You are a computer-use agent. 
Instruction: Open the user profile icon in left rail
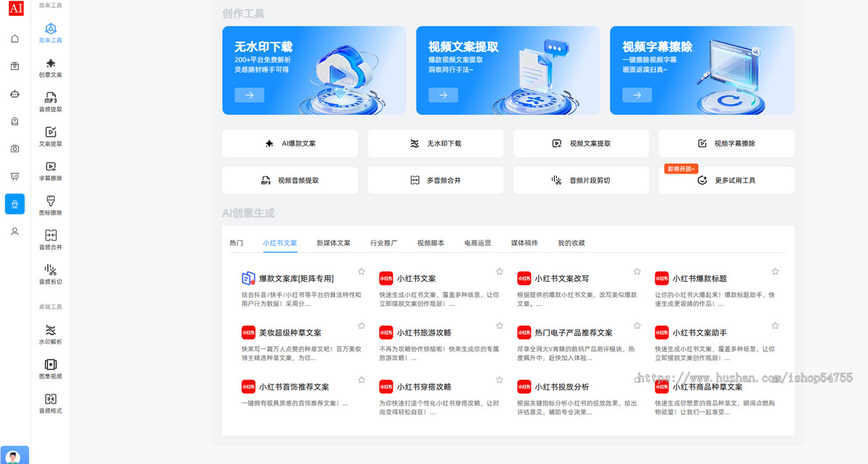click(x=14, y=231)
